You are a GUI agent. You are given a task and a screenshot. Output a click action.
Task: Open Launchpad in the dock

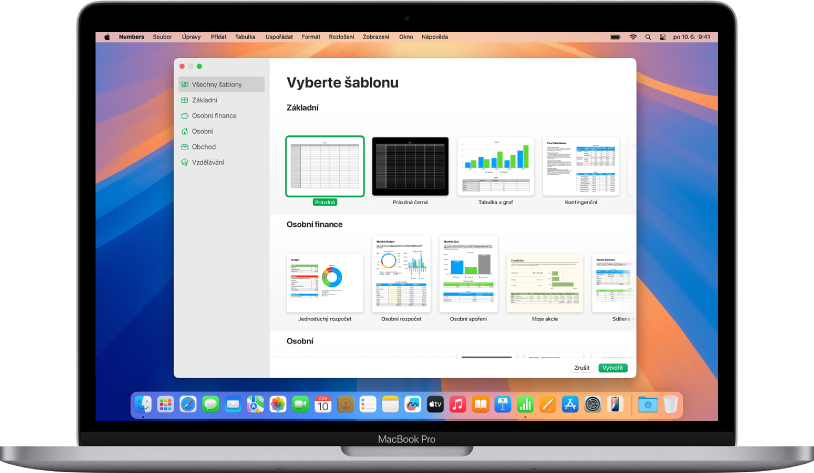point(166,404)
